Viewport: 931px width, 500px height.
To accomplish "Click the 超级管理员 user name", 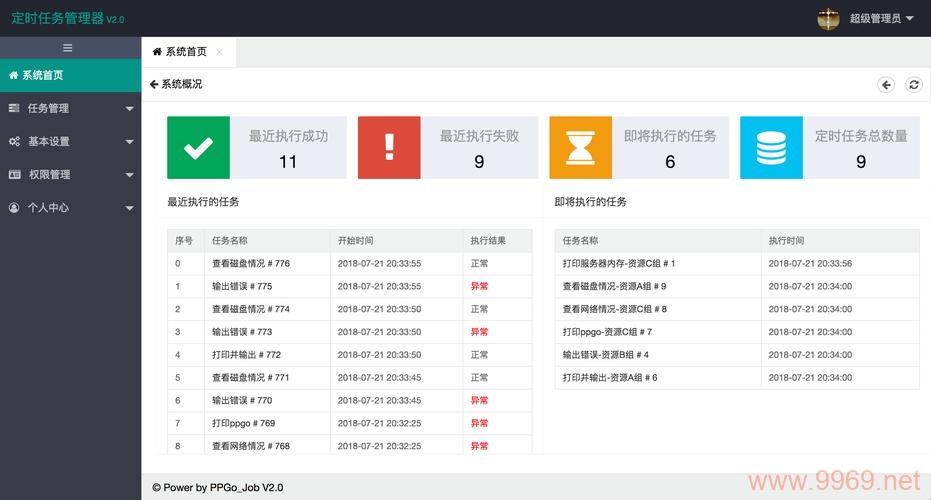I will pos(875,18).
